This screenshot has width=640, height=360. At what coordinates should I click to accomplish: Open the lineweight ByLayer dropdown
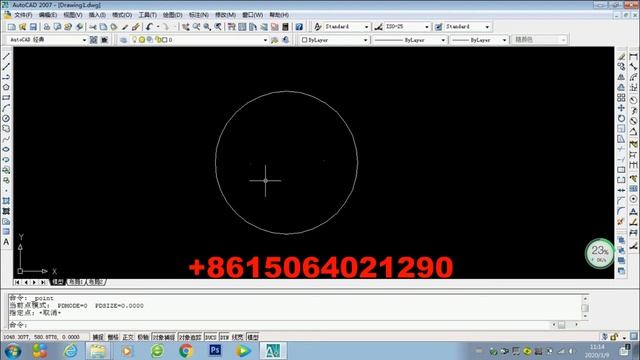504,40
